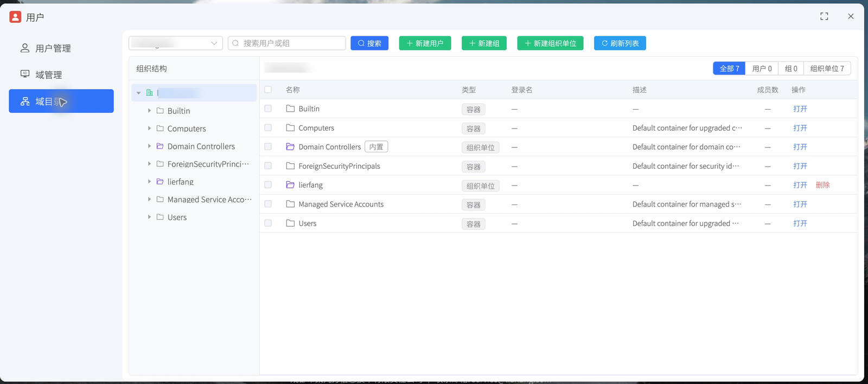Expand the Users tree node
Screen dimensions: 868x384
[149, 217]
